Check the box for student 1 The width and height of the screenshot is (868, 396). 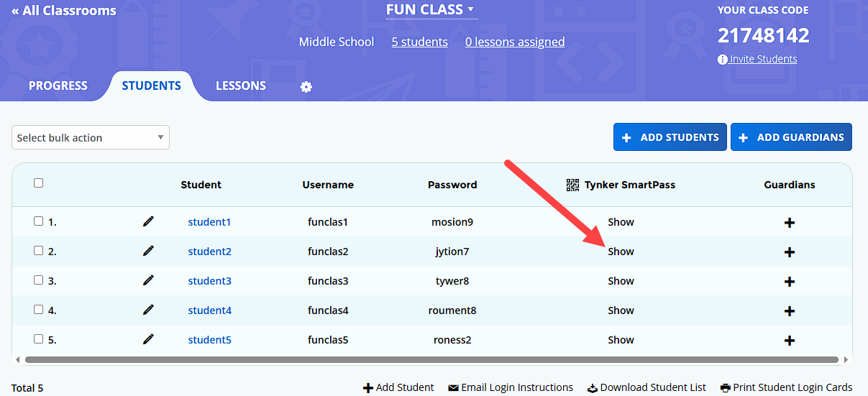coord(39,221)
